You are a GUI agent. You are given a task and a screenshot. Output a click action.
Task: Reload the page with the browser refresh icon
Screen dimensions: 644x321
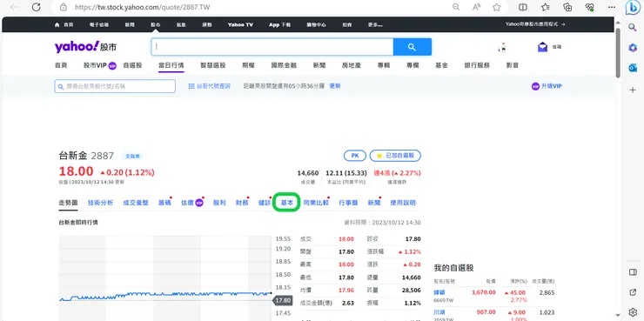tap(37, 7)
